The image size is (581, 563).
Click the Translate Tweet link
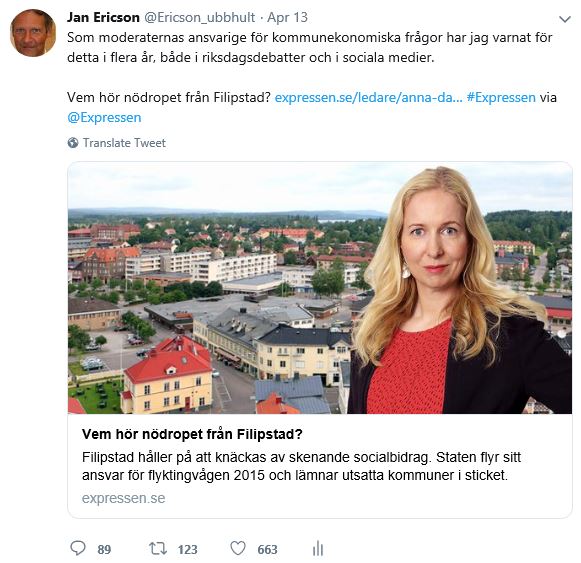click(x=124, y=143)
